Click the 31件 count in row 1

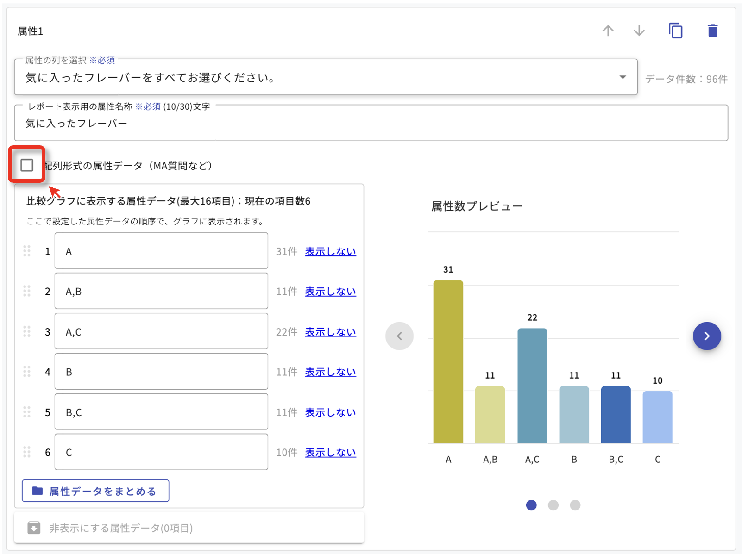tap(287, 251)
